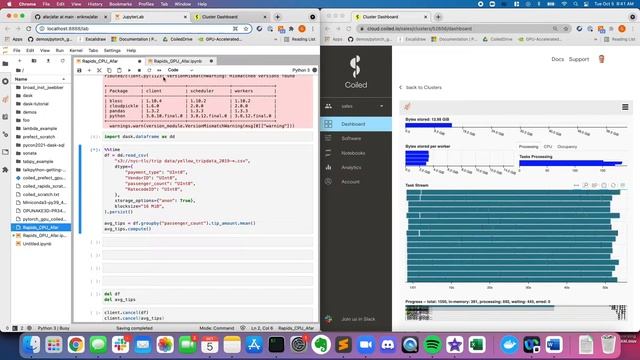Create a new folder in file browser

click(34, 61)
